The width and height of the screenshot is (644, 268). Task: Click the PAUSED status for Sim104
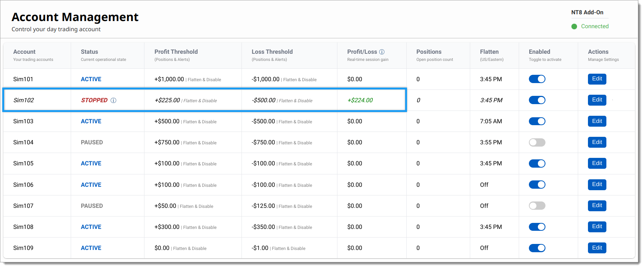[x=92, y=142]
